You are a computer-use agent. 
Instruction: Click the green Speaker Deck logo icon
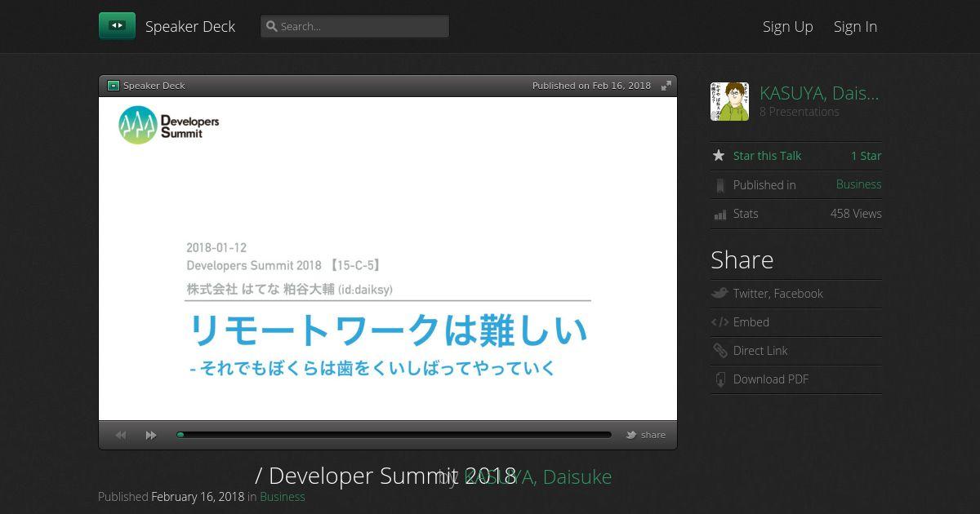point(117,26)
